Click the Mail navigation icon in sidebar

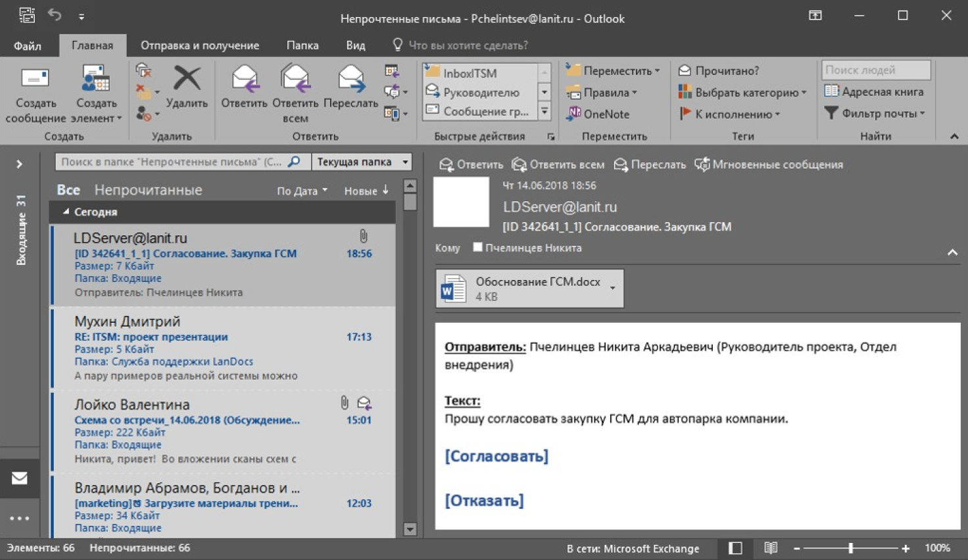click(x=20, y=478)
